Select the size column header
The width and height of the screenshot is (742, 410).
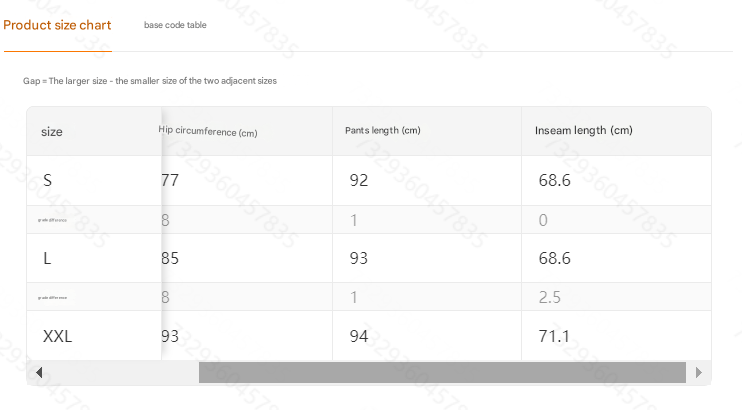(x=52, y=132)
